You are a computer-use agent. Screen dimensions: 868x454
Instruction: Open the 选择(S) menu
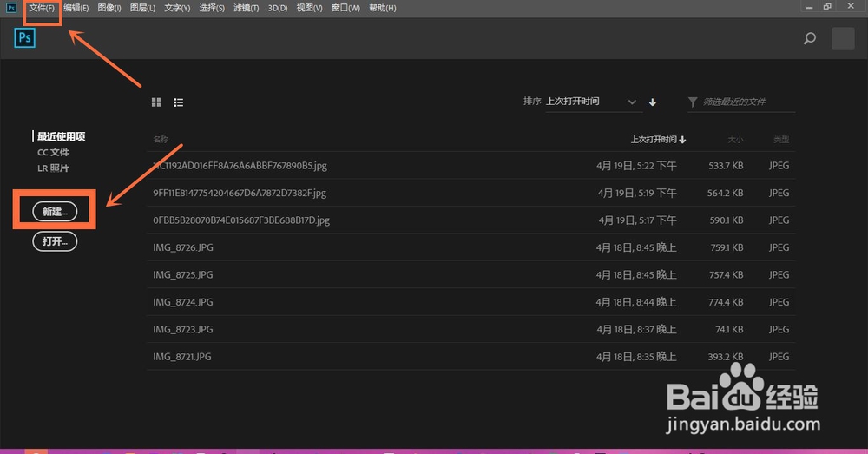[212, 8]
